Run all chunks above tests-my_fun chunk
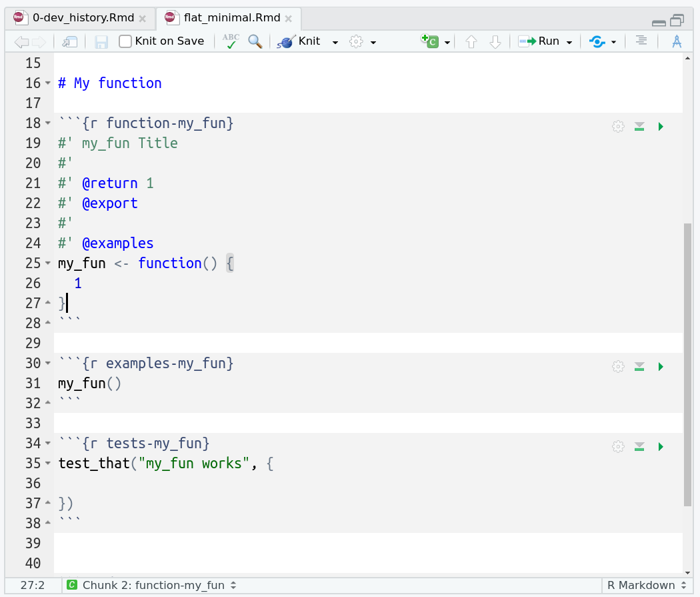Viewport: 700px width, 597px height. pyautogui.click(x=639, y=446)
